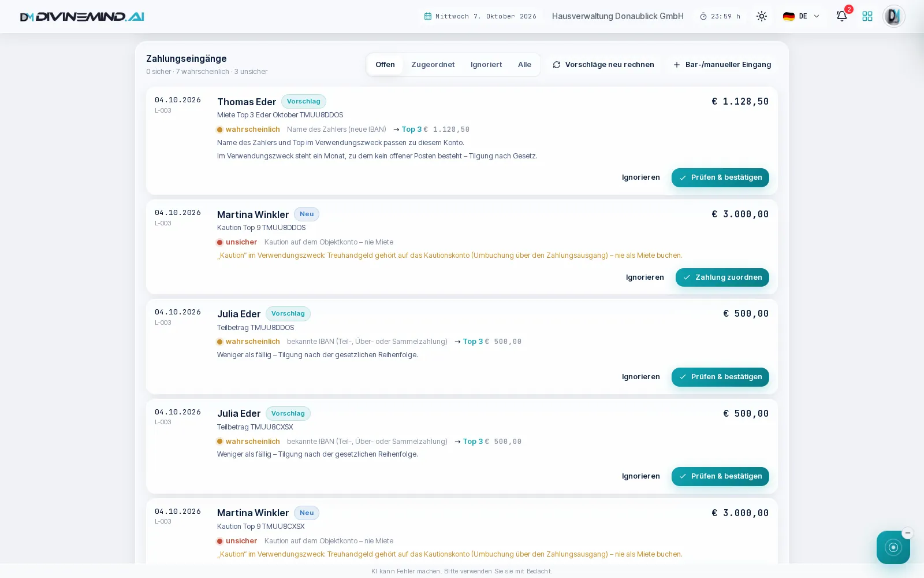Click 'Kaution Top 9 TMUU8CXSX' reference text

(x=260, y=527)
